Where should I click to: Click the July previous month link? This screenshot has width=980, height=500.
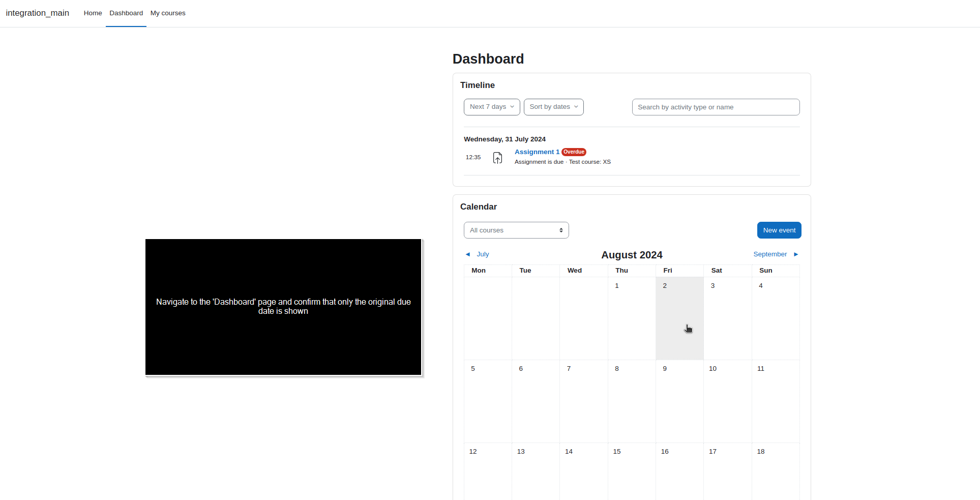(483, 254)
